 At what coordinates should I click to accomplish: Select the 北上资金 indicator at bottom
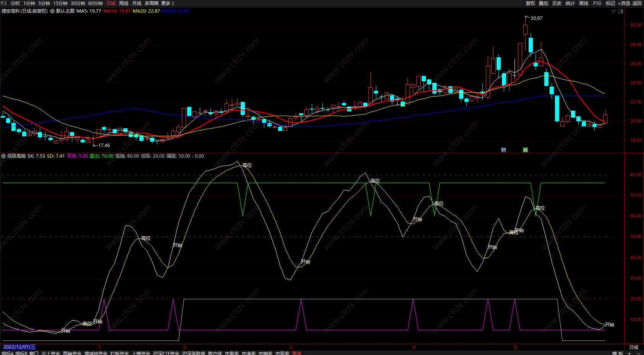click(x=51, y=353)
